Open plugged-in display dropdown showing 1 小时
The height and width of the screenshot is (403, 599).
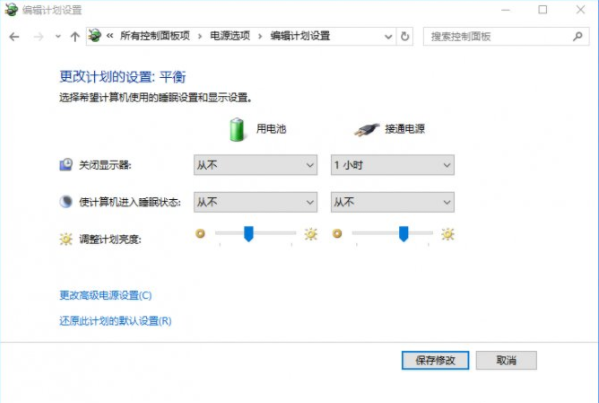click(392, 165)
